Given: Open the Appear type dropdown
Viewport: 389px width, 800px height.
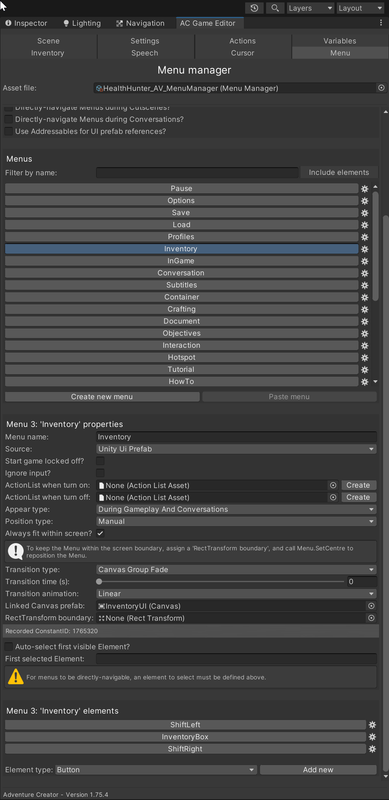Looking at the screenshot, I should [x=236, y=510].
